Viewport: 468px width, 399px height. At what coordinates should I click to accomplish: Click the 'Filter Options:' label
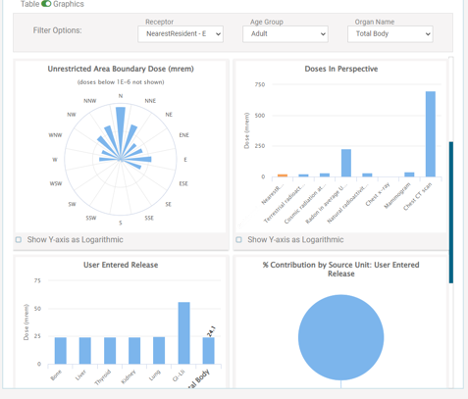(57, 30)
